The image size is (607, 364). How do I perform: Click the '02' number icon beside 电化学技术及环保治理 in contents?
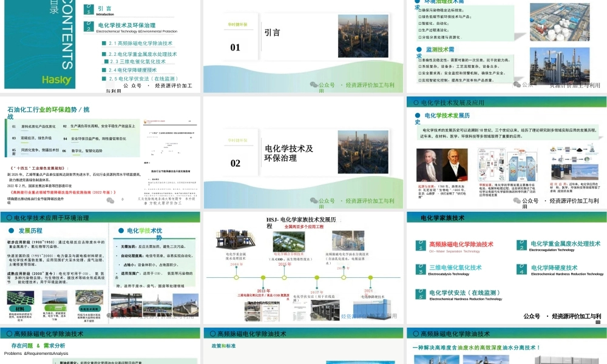[89, 26]
